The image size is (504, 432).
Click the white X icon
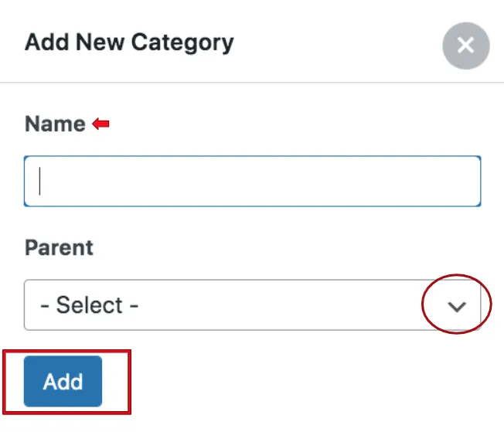pyautogui.click(x=466, y=46)
